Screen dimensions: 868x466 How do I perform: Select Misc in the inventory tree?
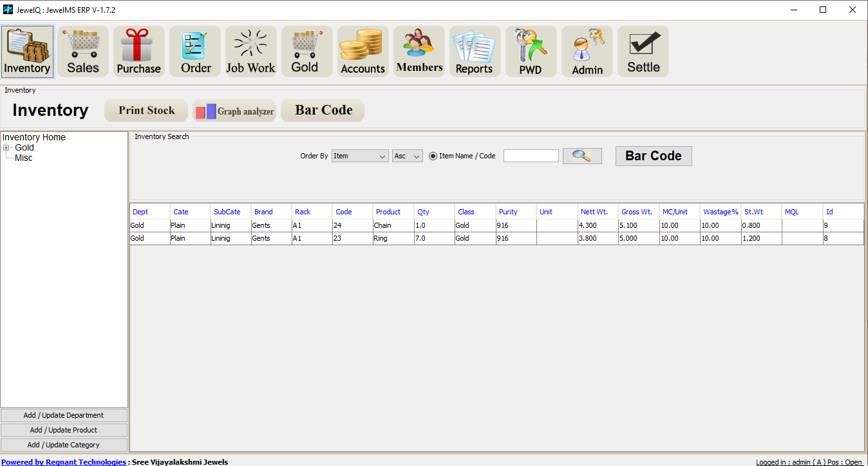click(x=24, y=158)
